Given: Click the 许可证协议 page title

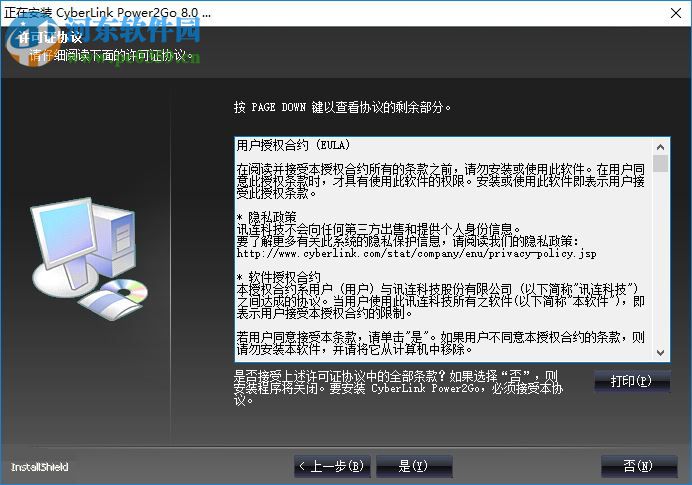Looking at the screenshot, I should [49, 38].
